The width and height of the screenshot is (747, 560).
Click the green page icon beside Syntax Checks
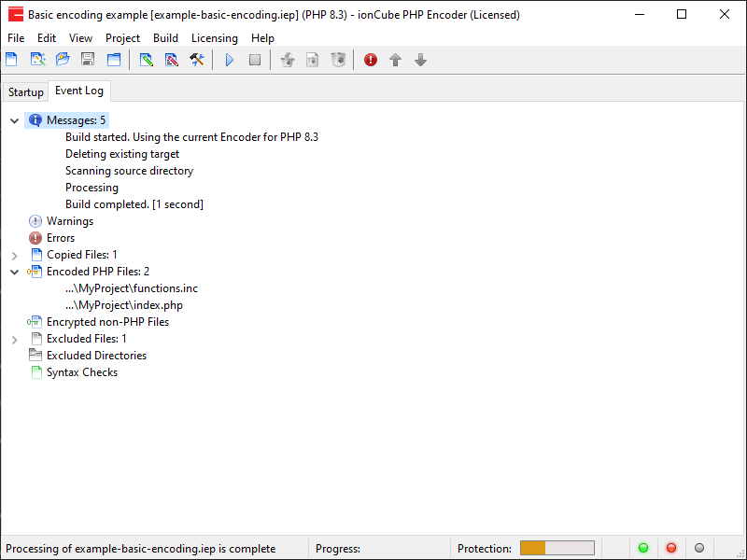point(36,372)
